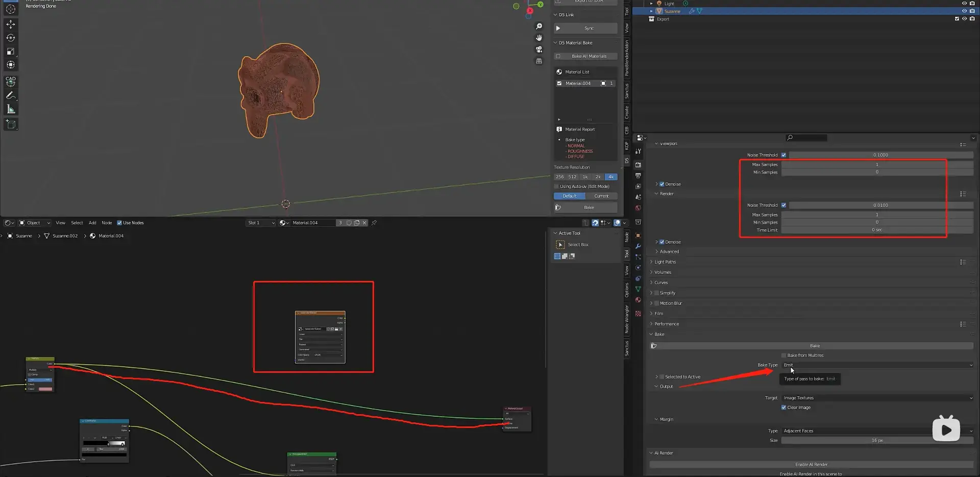This screenshot has height=477, width=980.
Task: Switch to the Node Wrangler sidebar tab
Action: [x=627, y=319]
